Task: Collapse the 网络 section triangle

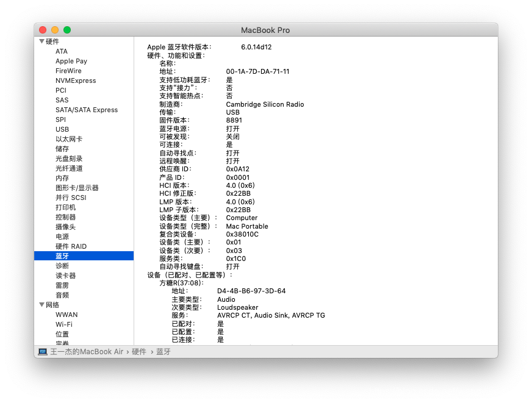Action: (41, 305)
